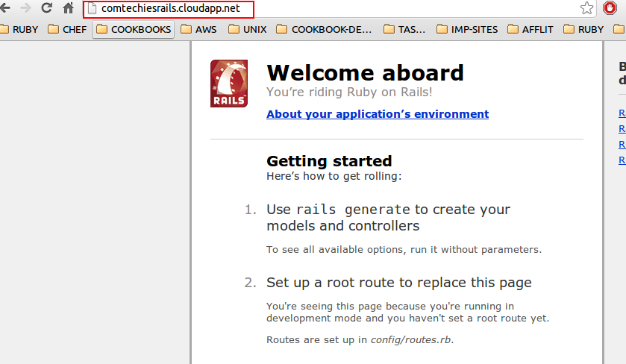Open the UNIX bookmarks folder
Viewport: 626px width, 364px height.
click(x=248, y=30)
